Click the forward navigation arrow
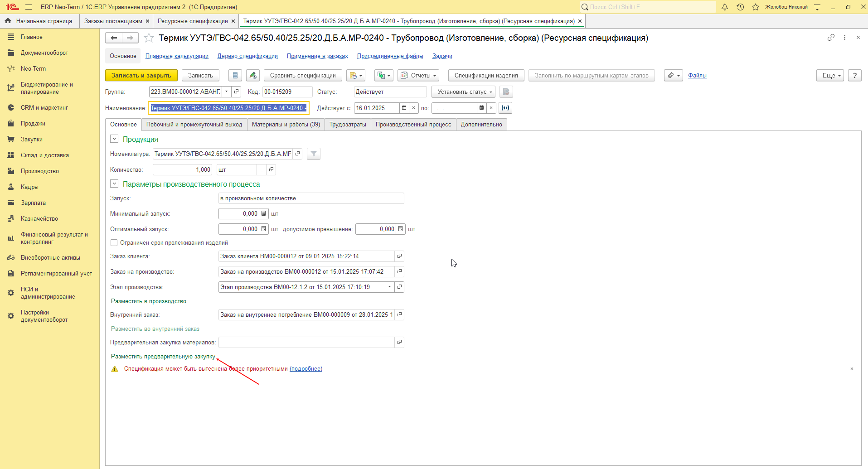 [x=130, y=38]
